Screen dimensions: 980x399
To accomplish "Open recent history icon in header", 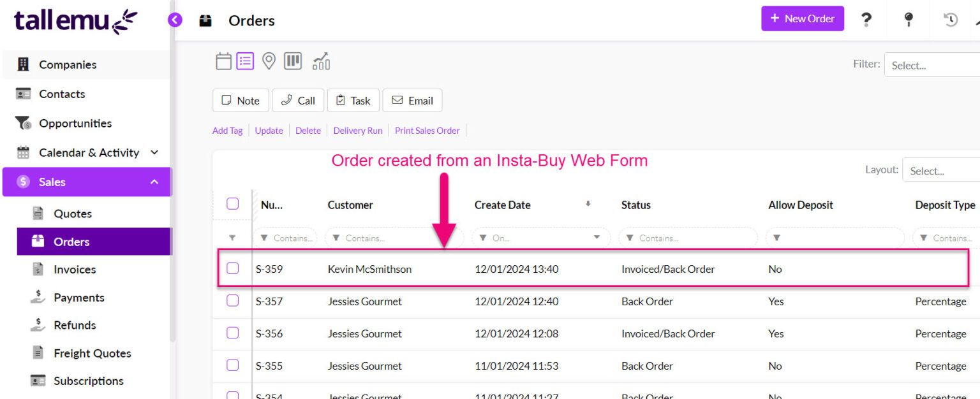I will 950,20.
